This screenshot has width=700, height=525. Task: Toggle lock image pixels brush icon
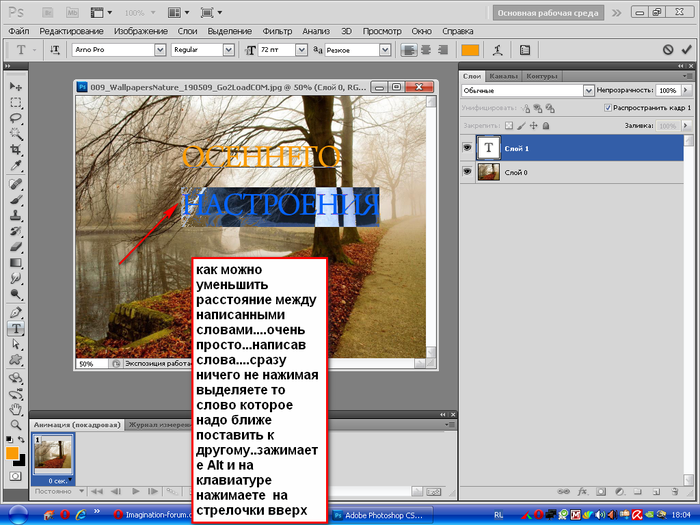point(521,125)
